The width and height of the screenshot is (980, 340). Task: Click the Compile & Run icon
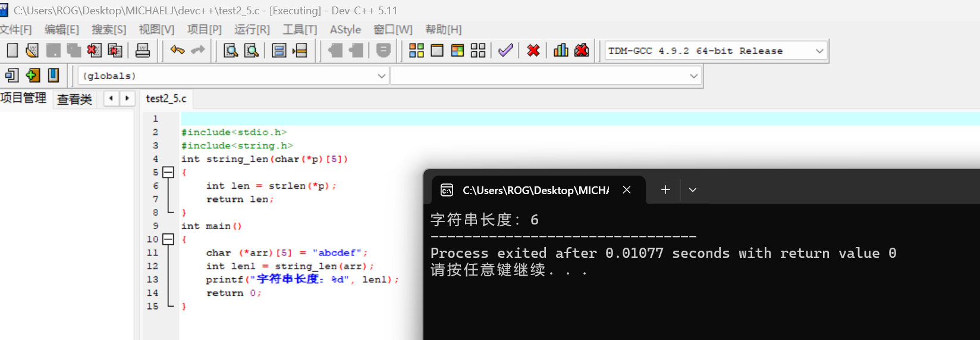pyautogui.click(x=457, y=51)
